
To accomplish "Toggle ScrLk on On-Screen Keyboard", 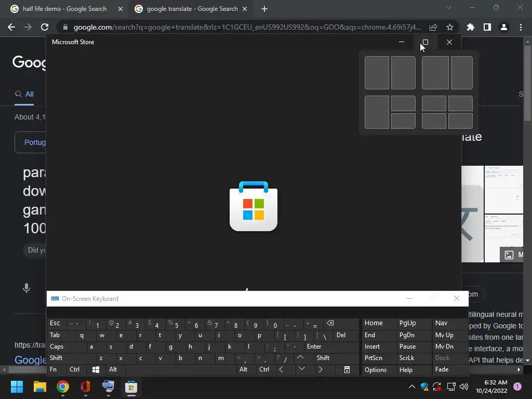I will coord(414,358).
